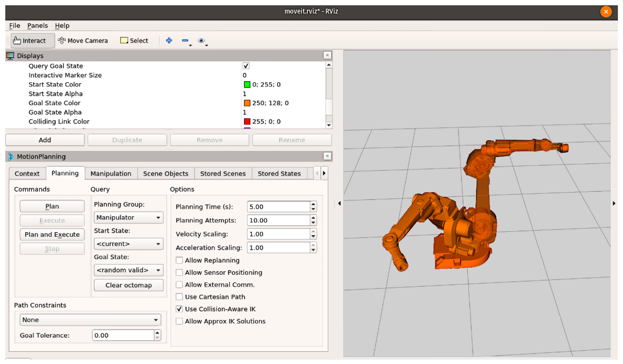The width and height of the screenshot is (623, 364).
Task: Close the Displays panel
Action: [327, 55]
